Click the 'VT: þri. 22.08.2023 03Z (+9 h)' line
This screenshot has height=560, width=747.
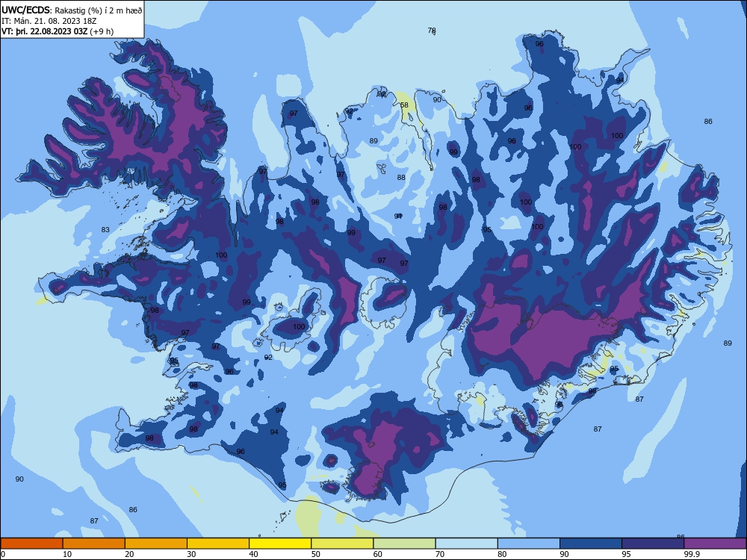click(x=58, y=31)
